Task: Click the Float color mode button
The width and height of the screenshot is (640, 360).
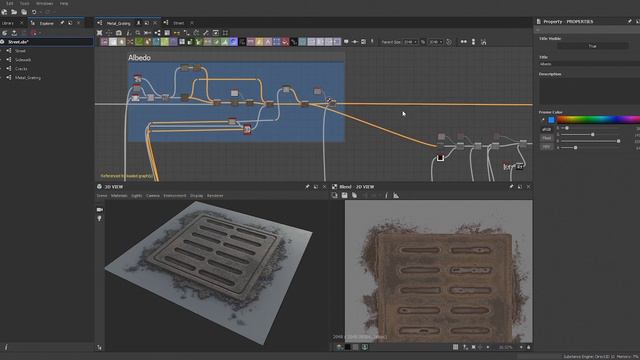Action: pos(546,138)
